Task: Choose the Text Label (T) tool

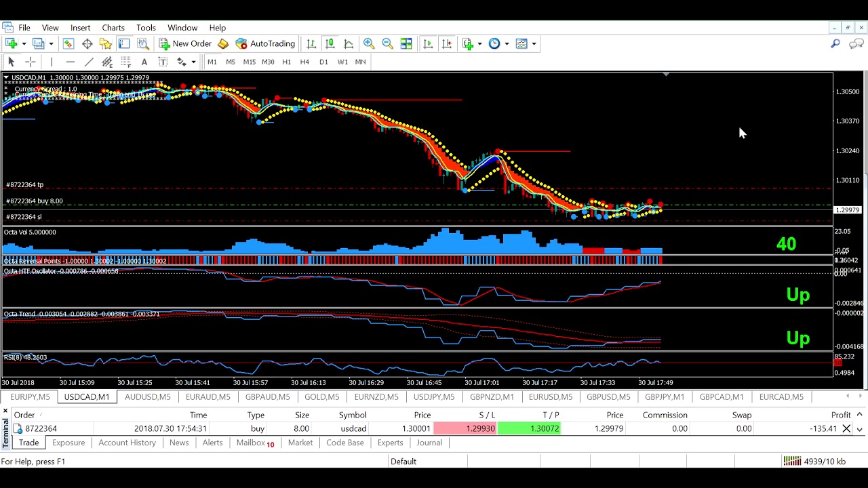Action: pos(163,62)
